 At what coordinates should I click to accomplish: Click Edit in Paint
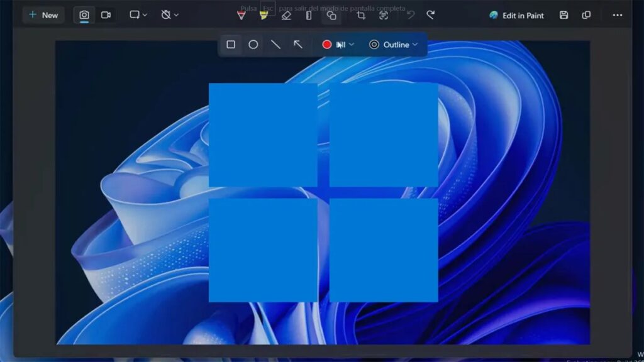(x=516, y=15)
